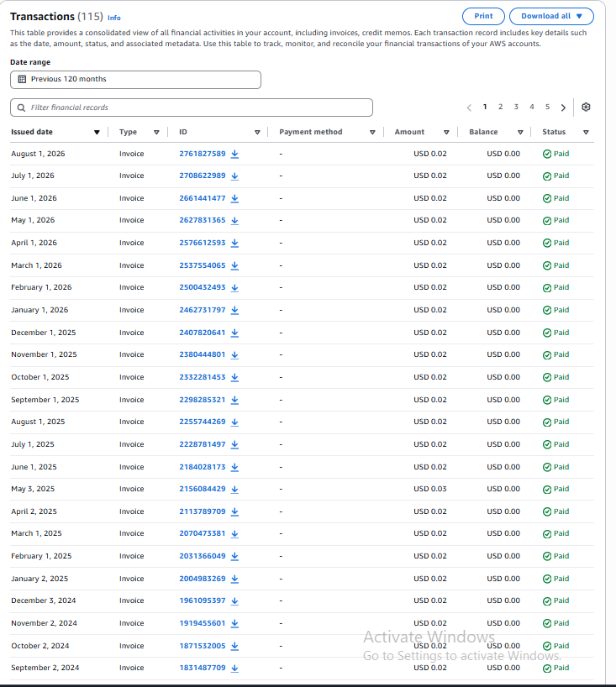
Task: Click the previous page left chevron
Action: (469, 108)
